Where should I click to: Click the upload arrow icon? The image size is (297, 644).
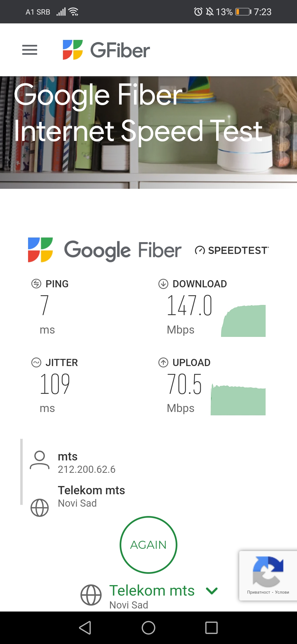(163, 362)
